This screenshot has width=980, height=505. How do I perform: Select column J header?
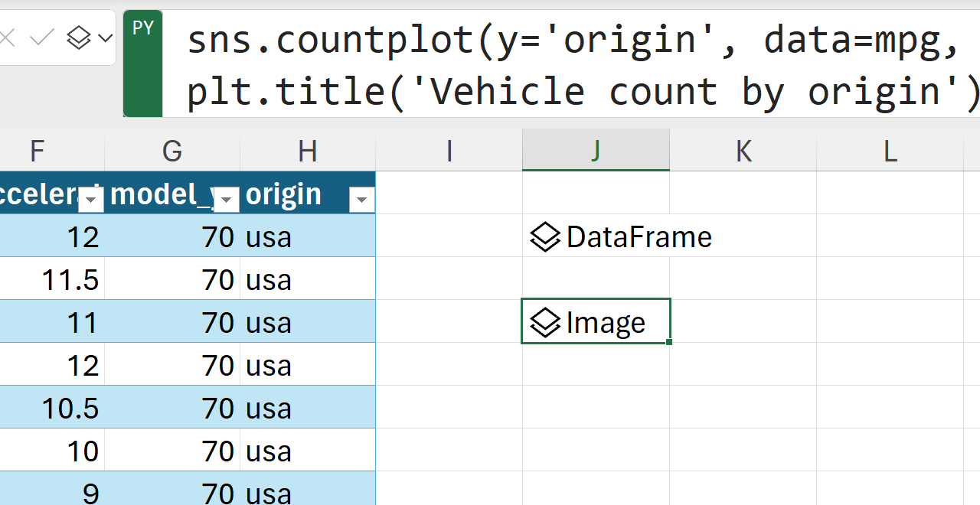tap(596, 151)
